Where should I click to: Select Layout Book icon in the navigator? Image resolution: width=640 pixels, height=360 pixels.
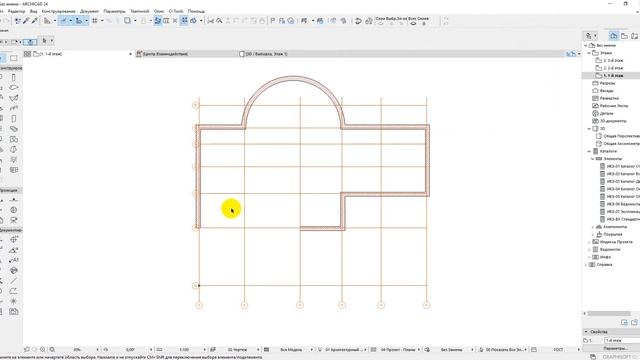[x=634, y=36]
